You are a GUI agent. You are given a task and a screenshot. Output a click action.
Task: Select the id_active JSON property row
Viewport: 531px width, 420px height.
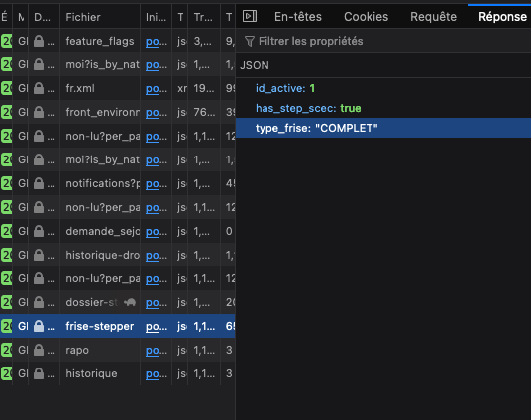tap(383, 88)
